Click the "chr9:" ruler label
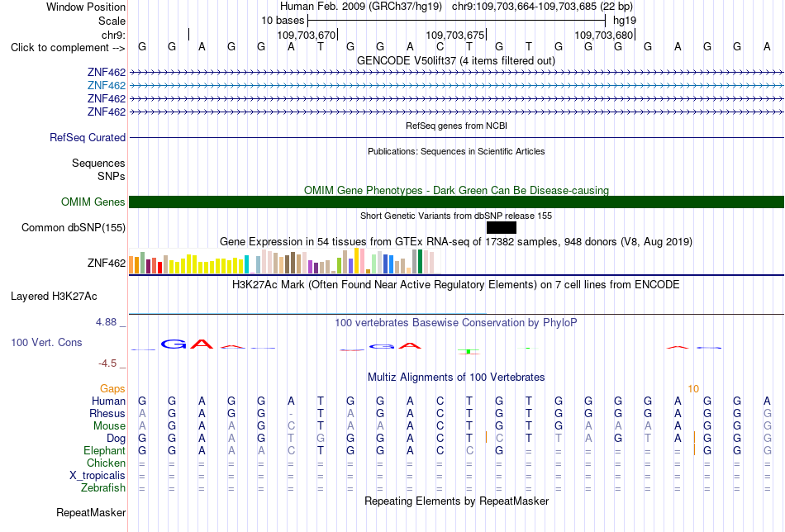 coord(113,35)
